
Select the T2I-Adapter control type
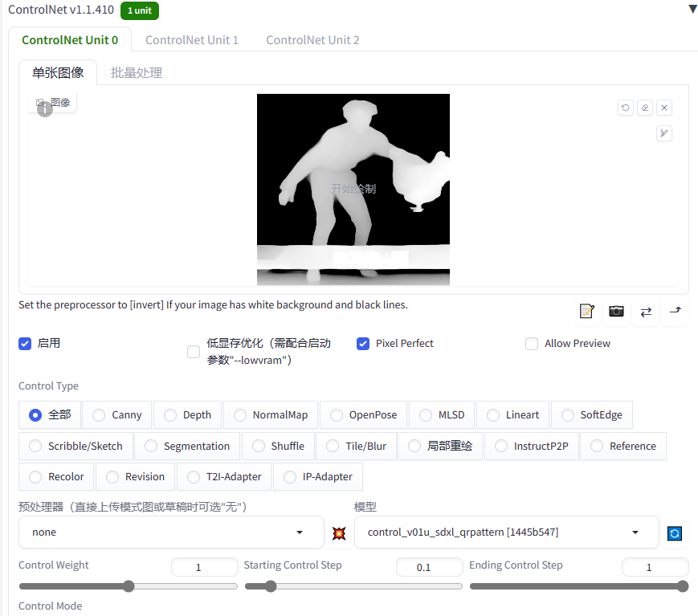224,477
